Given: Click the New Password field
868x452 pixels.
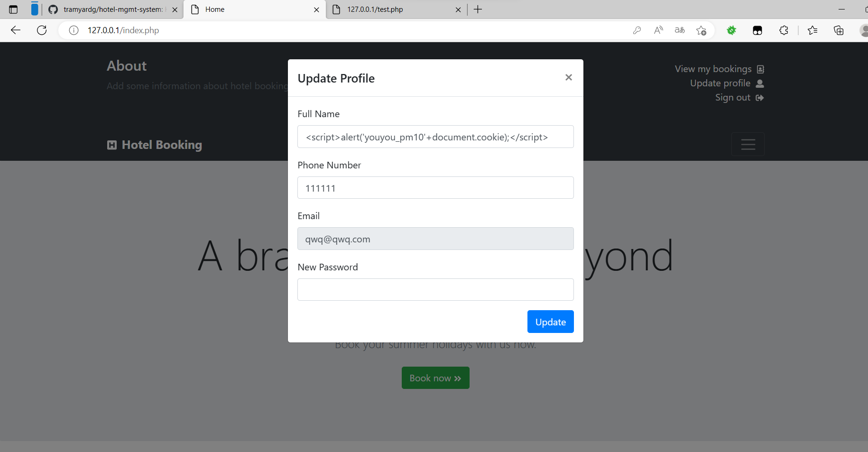Looking at the screenshot, I should coord(435,289).
